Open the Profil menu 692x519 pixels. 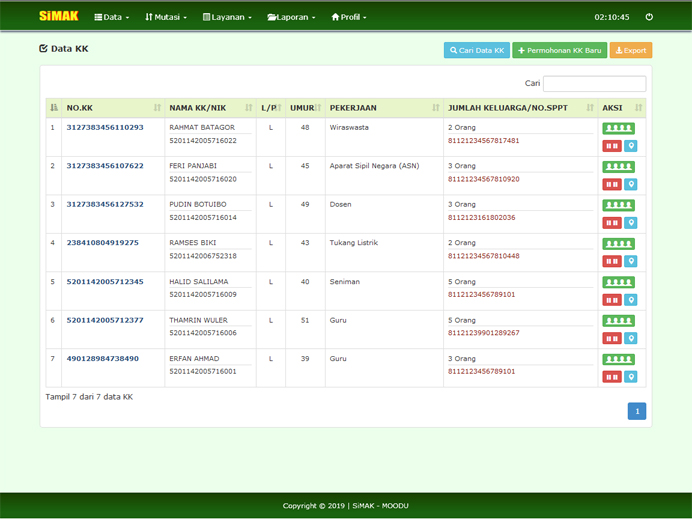[x=348, y=17]
